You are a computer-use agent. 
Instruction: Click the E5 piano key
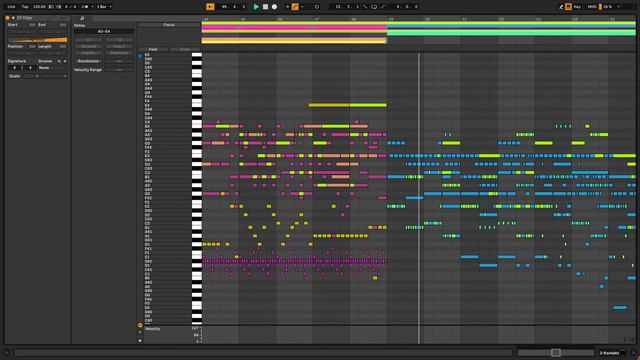[x=197, y=55]
